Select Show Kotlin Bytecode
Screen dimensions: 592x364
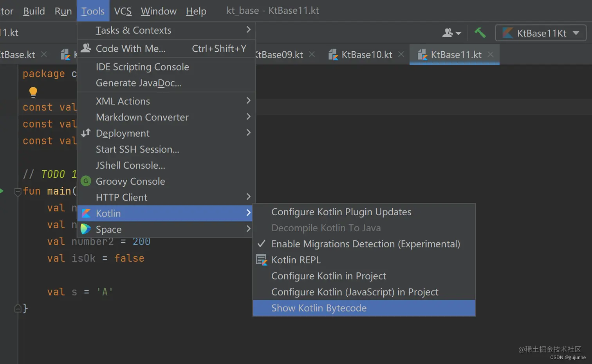pyautogui.click(x=364, y=308)
